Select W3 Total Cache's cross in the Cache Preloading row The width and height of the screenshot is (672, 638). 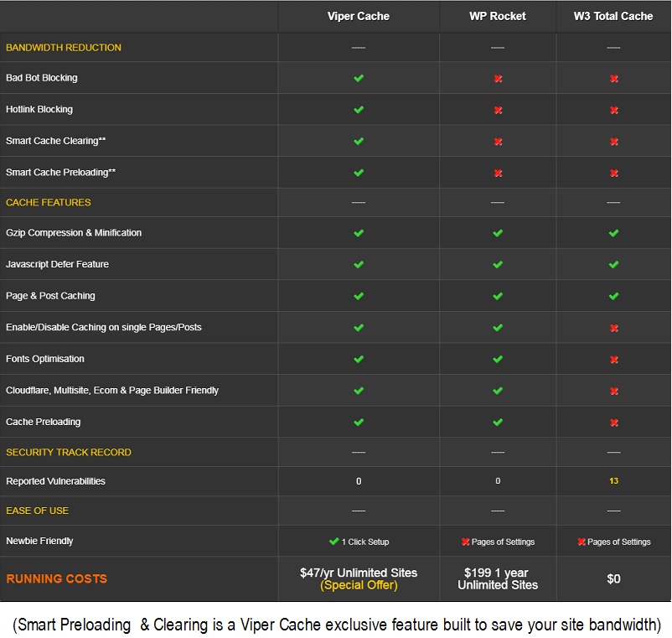click(614, 423)
